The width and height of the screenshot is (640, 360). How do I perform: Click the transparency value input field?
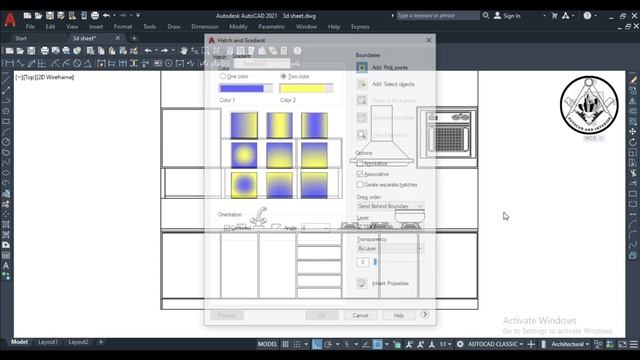(363, 262)
